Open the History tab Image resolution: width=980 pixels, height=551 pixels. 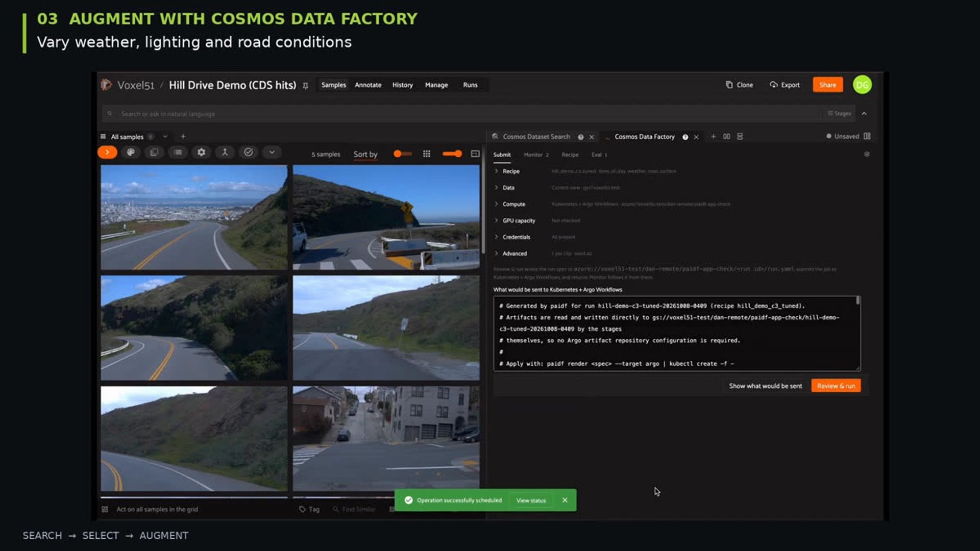(x=402, y=85)
